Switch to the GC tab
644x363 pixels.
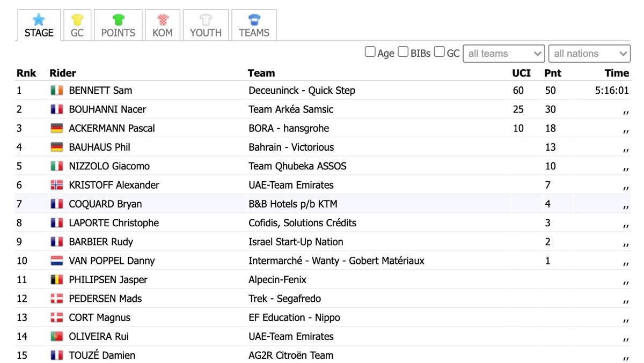coord(77,26)
